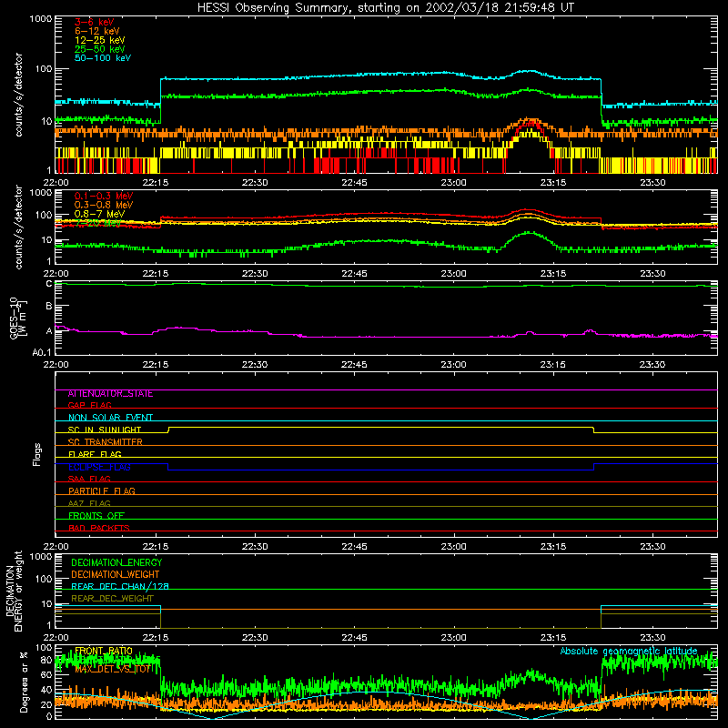Select the GAP_FLAG label
This screenshot has height=728, width=728.
click(89, 405)
